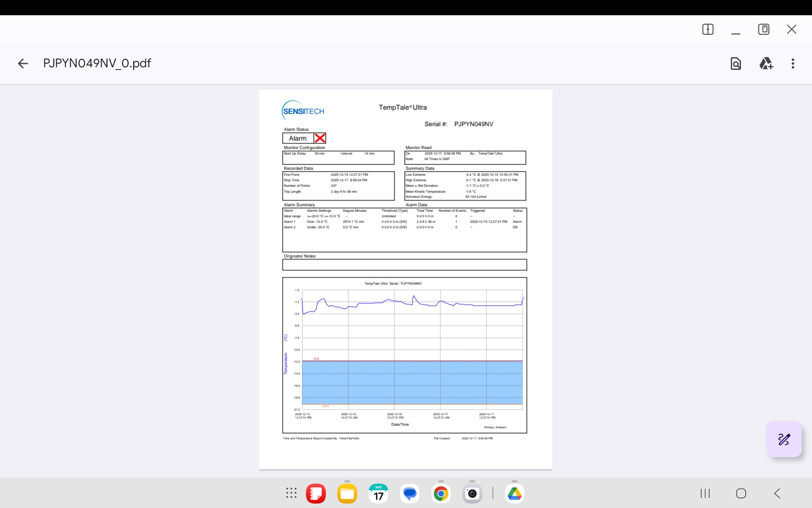This screenshot has width=812, height=508.
Task: Toggle the pop-up window size icon
Action: pos(764,29)
